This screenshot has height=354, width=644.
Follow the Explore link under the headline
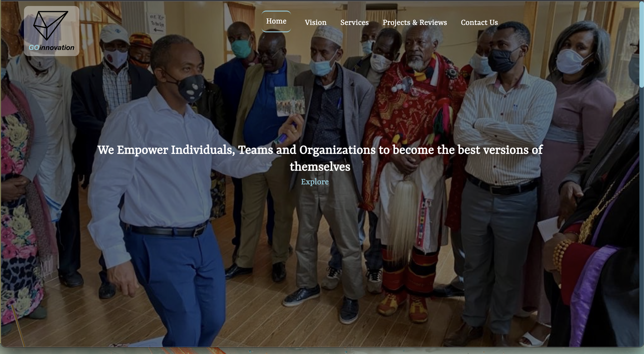click(x=315, y=182)
